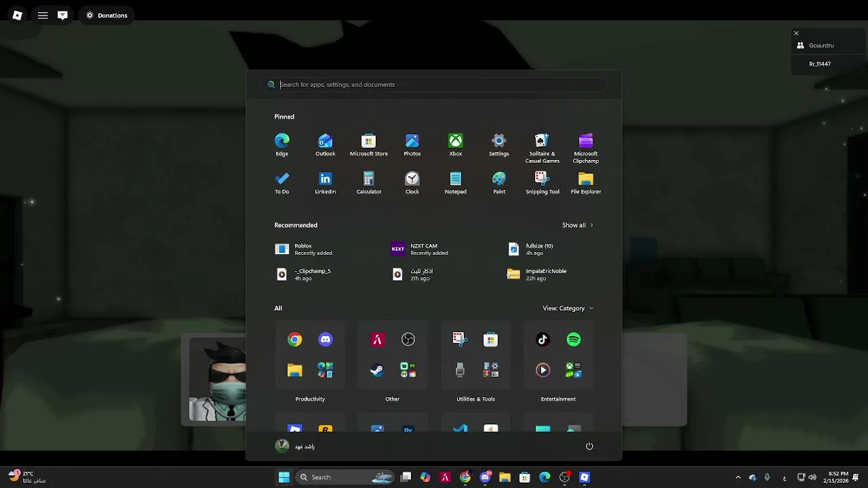Open Spotify in Entertainment category
The height and width of the screenshot is (488, 868).
[x=574, y=340]
